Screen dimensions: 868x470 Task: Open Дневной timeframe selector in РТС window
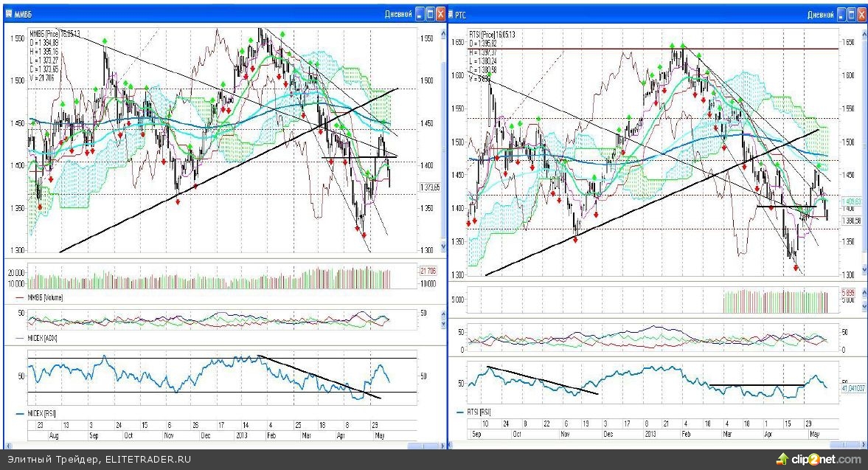pos(821,14)
